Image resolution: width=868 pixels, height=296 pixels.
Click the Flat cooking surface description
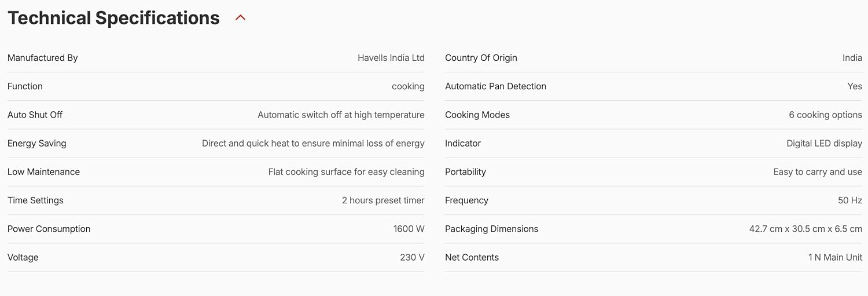[346, 172]
